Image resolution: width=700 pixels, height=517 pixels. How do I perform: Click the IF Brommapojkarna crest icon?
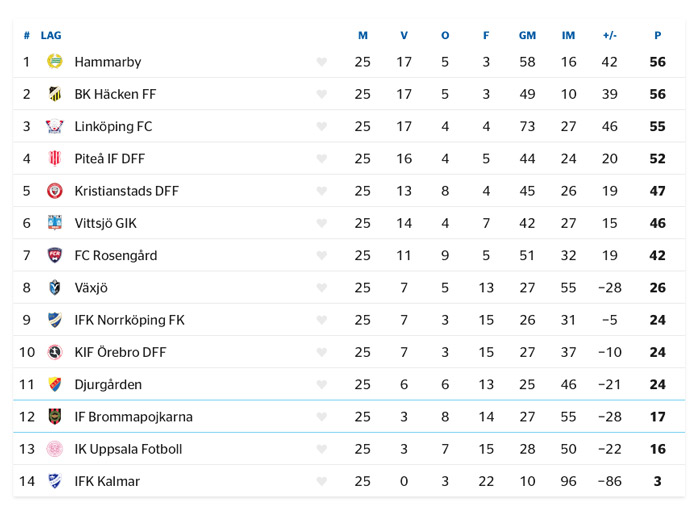pos(54,417)
